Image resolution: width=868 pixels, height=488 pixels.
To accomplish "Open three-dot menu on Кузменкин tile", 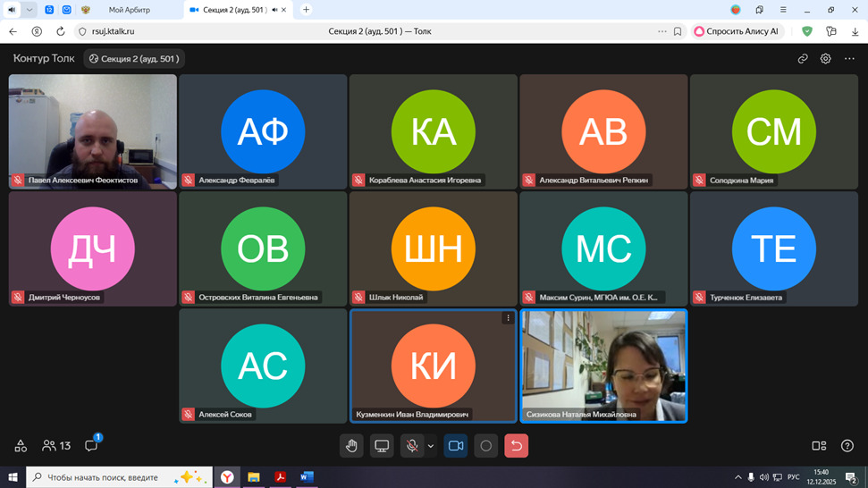I will click(509, 318).
